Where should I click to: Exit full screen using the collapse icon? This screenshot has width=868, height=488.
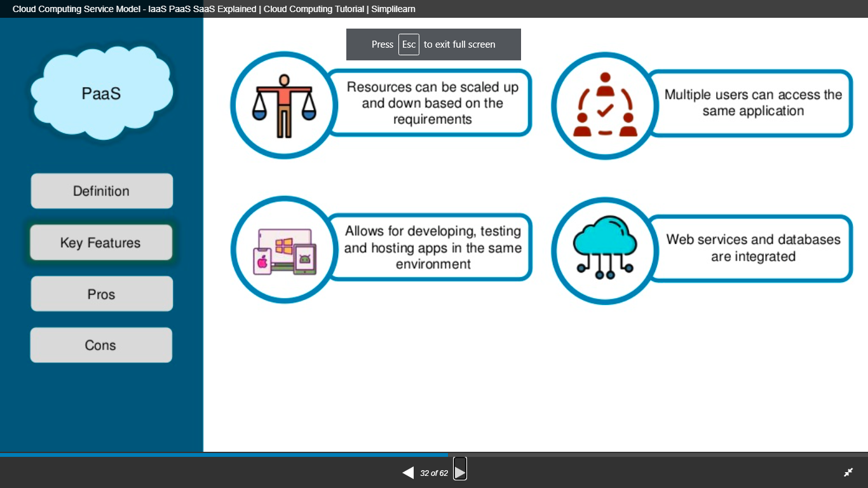[848, 472]
